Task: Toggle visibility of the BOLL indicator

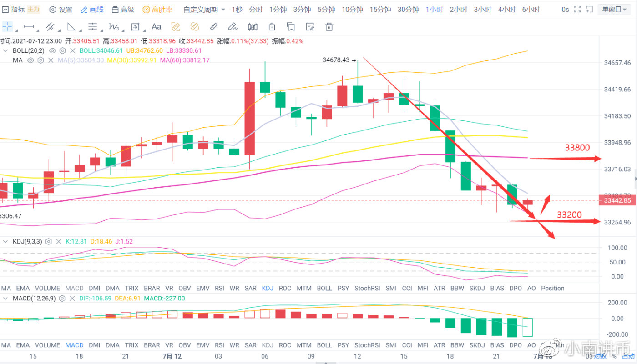Action: 51,50
